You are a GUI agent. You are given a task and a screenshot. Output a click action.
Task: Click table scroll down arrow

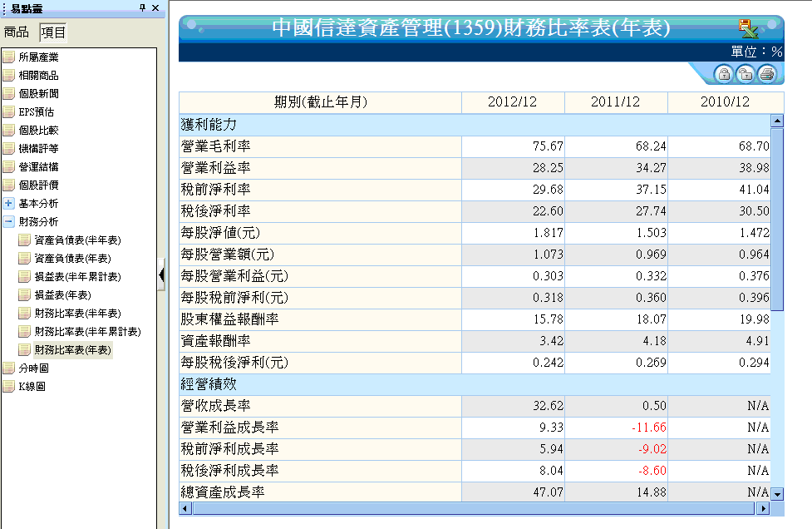point(777,494)
